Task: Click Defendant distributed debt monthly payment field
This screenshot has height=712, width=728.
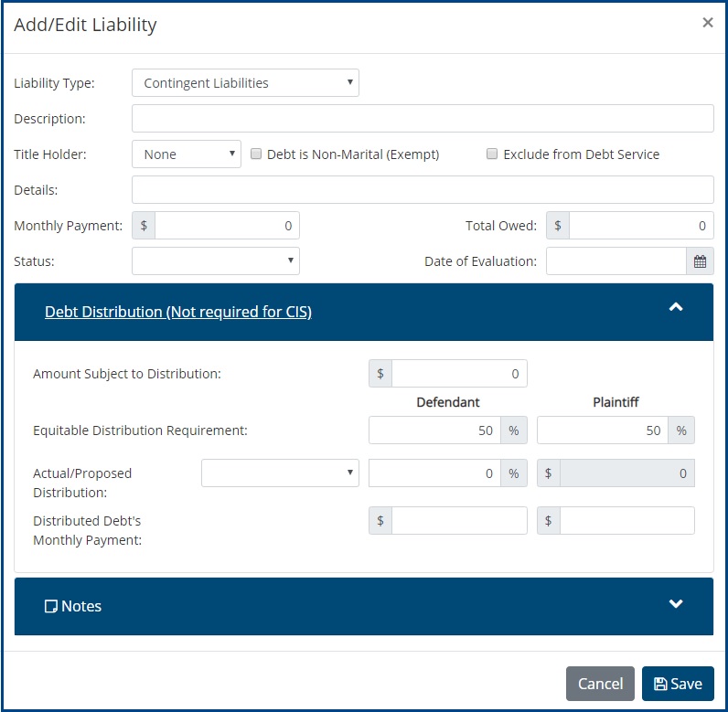Action: tap(459, 520)
